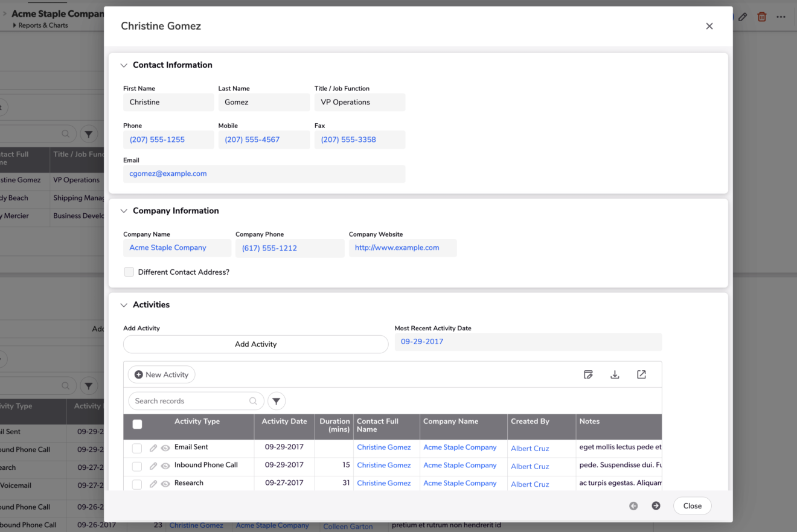Click the download icon in Activities toolbar
The image size is (797, 532).
[x=615, y=374]
